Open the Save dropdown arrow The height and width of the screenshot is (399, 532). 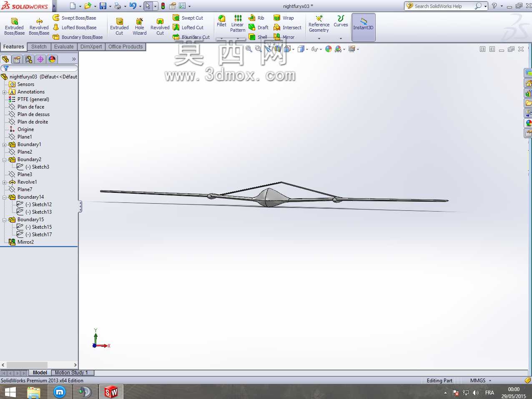110,6
